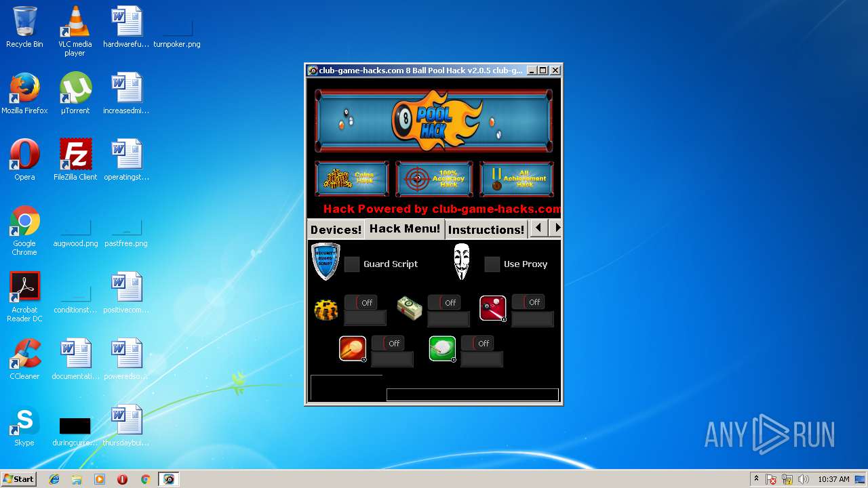Select the documentati... Word document
This screenshot has width=868, height=488.
pos(75,359)
